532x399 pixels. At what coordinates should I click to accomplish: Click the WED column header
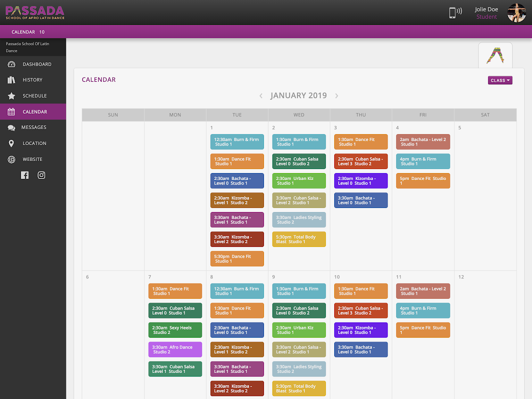[x=299, y=115]
